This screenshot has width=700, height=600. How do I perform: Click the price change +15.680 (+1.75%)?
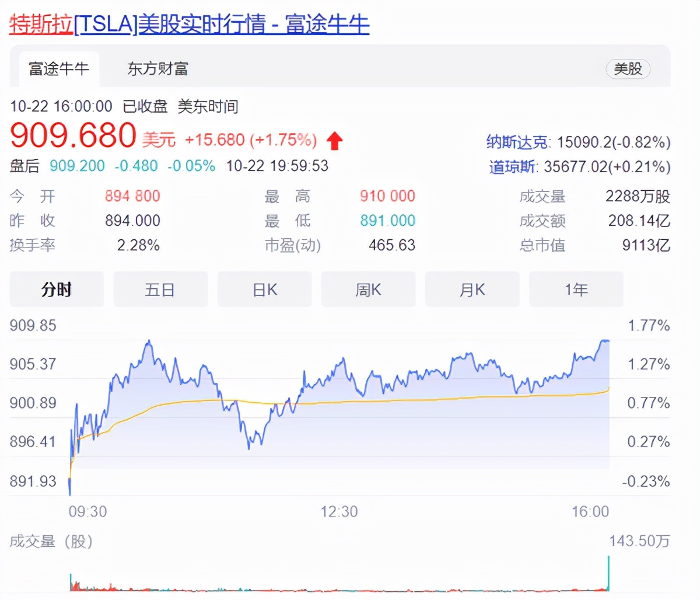[x=251, y=140]
